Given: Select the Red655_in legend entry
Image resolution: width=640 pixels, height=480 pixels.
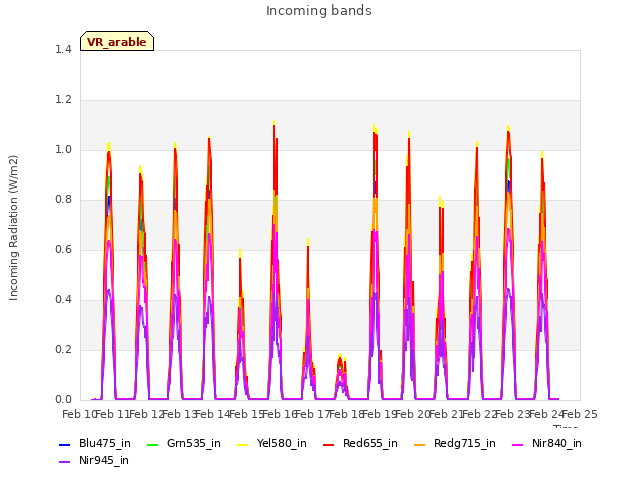Looking at the screenshot, I should [360, 443].
